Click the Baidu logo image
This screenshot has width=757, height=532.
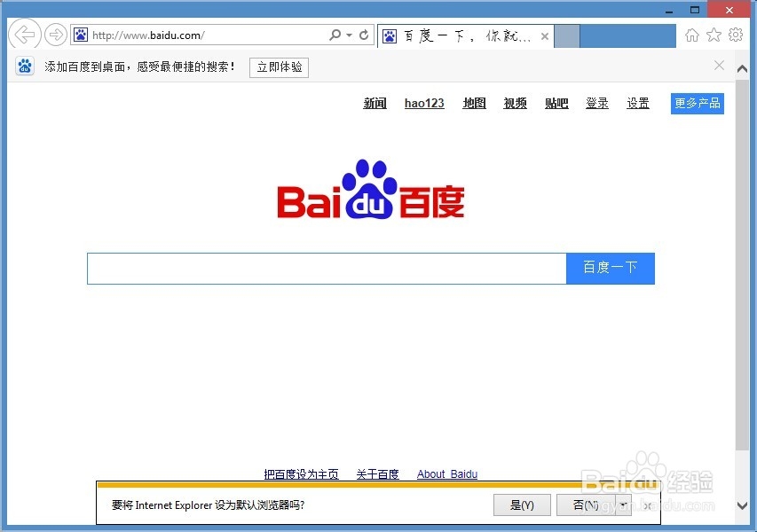click(371, 190)
